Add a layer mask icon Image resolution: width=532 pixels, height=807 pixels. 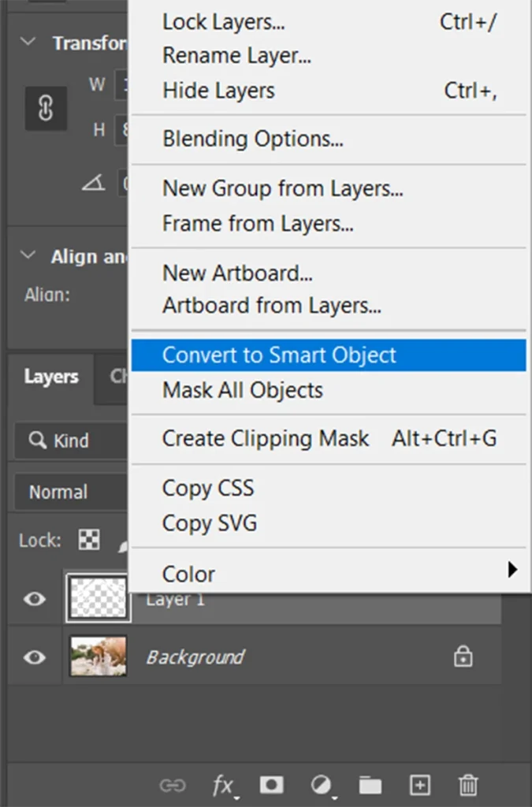(272, 785)
